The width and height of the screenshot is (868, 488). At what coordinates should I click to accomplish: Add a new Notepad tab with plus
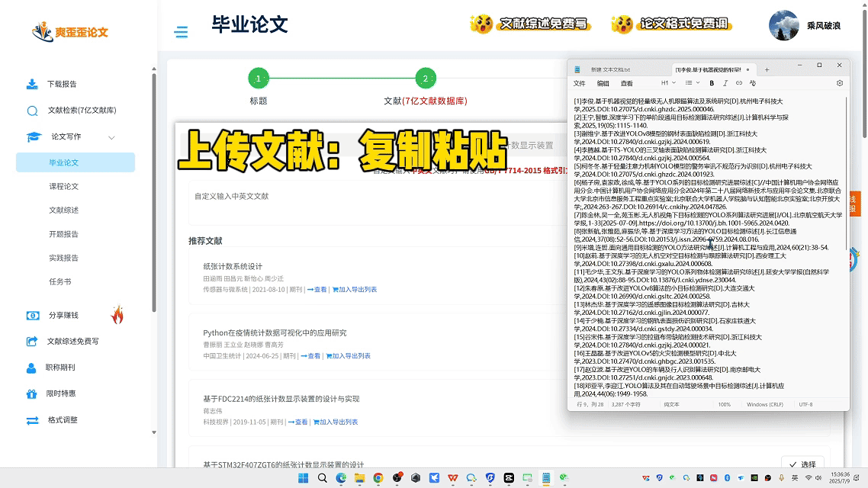click(x=767, y=69)
